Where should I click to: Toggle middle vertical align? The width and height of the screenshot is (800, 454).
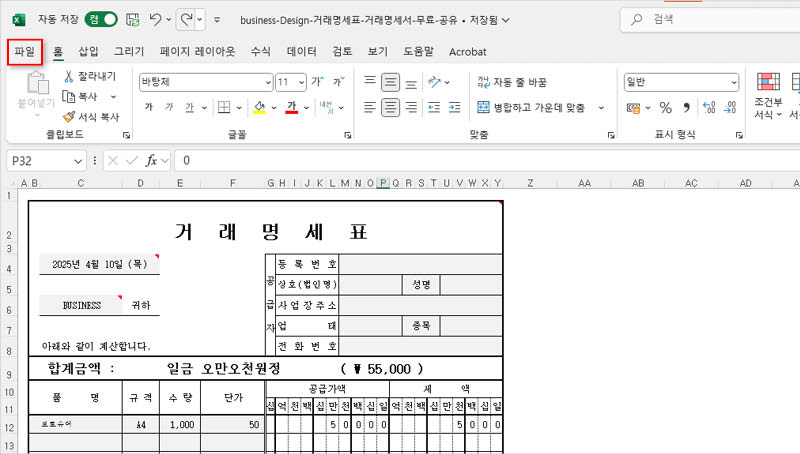pos(390,82)
